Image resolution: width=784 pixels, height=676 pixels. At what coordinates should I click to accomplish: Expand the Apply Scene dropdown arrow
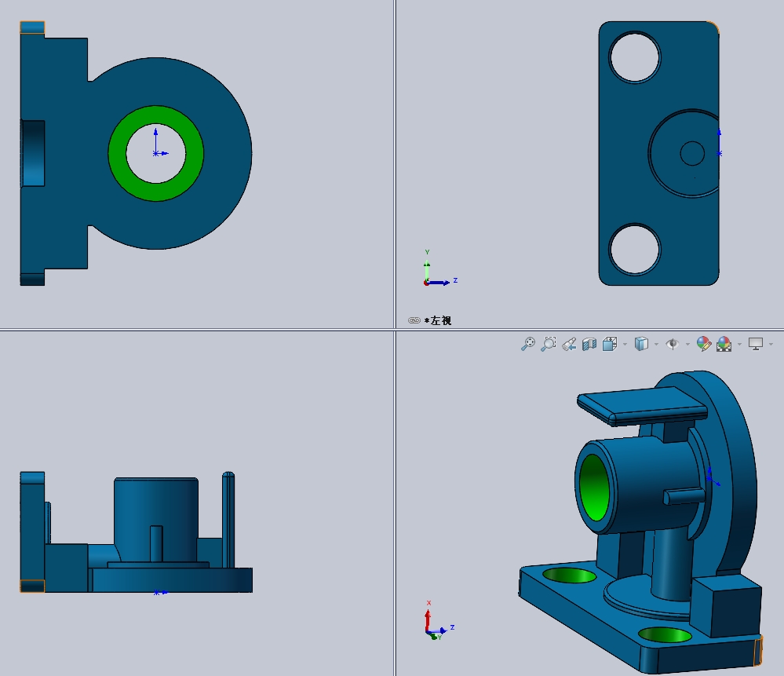click(x=739, y=344)
